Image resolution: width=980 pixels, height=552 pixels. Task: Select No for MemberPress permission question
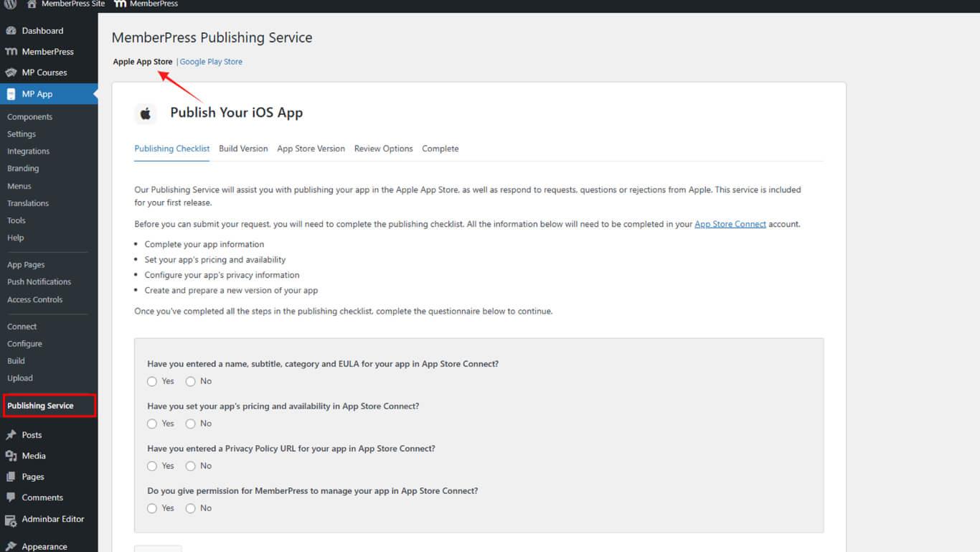[x=191, y=509]
